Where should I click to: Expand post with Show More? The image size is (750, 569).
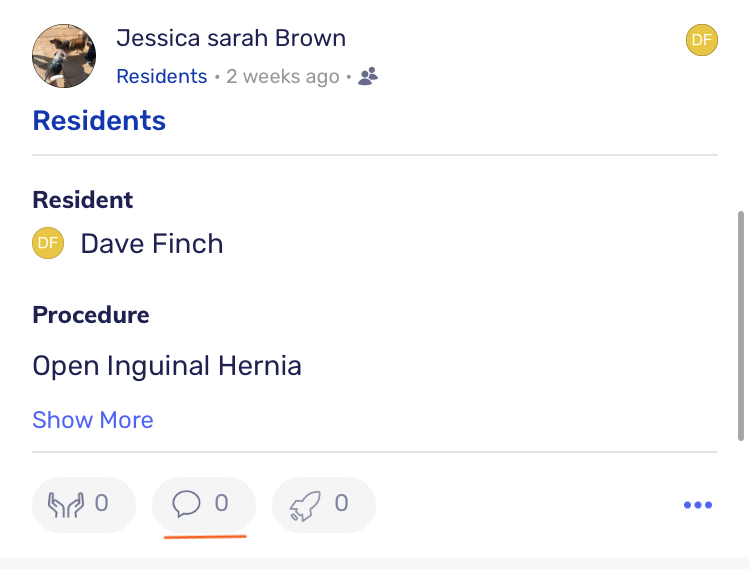93,420
